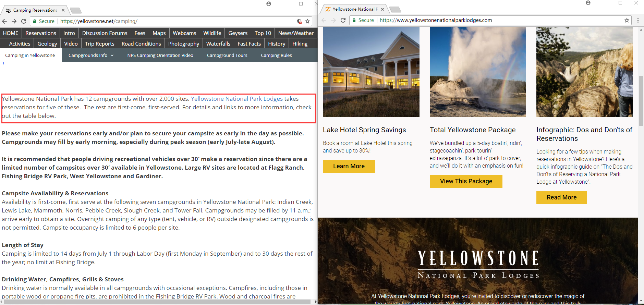Open NPS Camping Orientation Video tab
Viewport: 644px width, 305px height.
click(160, 55)
